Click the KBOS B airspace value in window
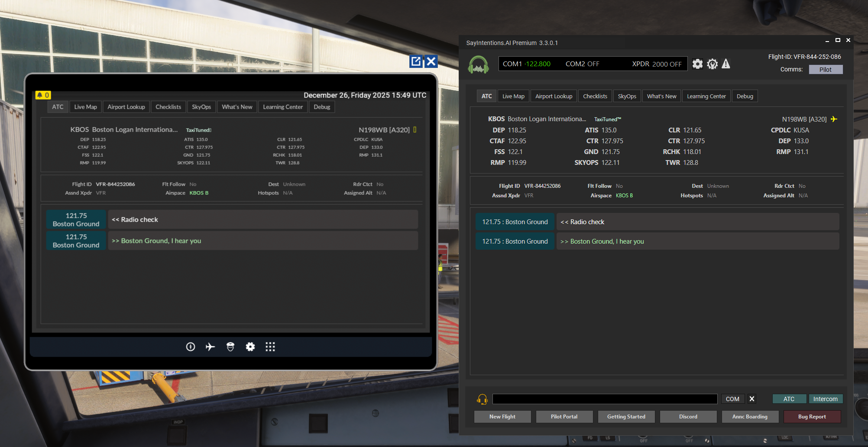The width and height of the screenshot is (868, 447). click(624, 196)
